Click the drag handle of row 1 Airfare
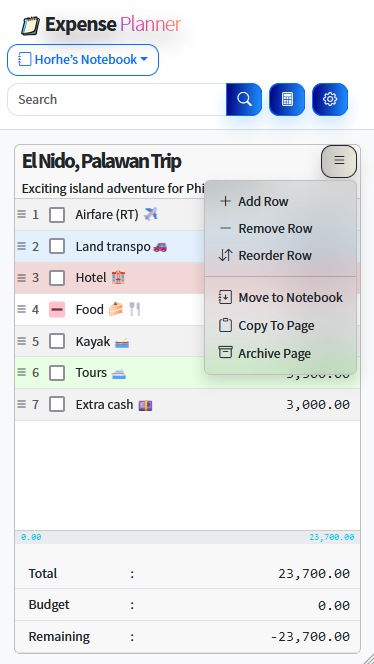374x664 pixels. pos(22,215)
